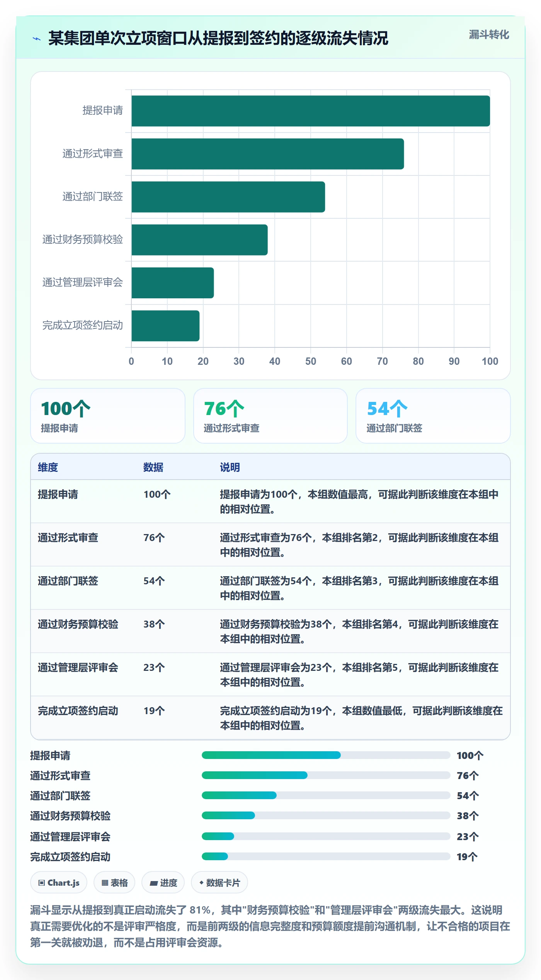
Task: Open the 100个 提报申请 data card
Action: (x=108, y=416)
